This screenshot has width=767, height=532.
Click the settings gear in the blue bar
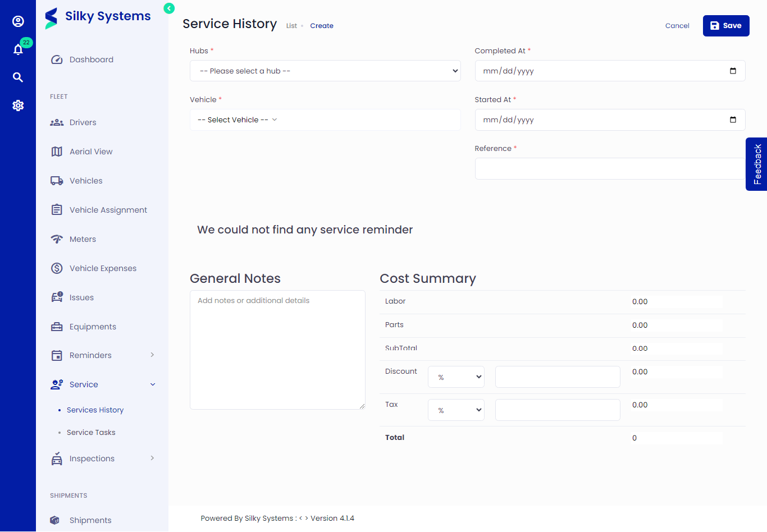(18, 105)
